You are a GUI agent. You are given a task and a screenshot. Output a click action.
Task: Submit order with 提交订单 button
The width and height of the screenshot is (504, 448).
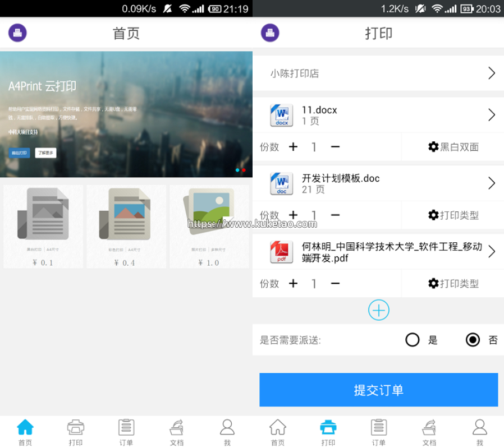(379, 390)
